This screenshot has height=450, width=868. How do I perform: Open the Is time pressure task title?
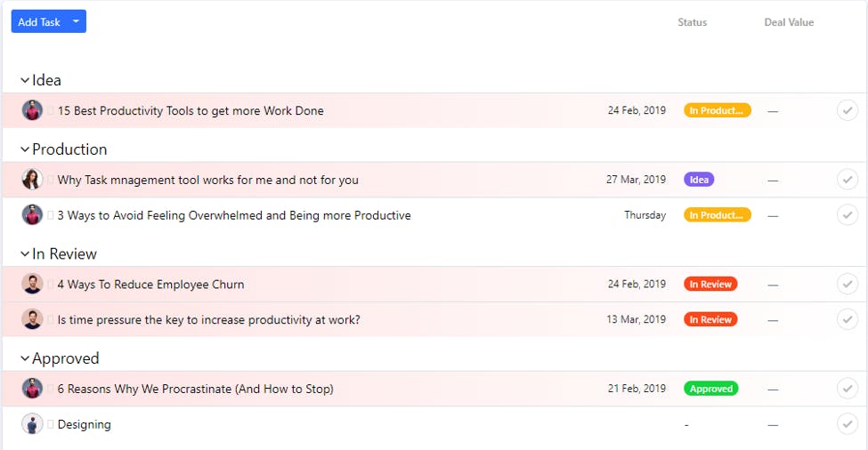[x=208, y=320]
